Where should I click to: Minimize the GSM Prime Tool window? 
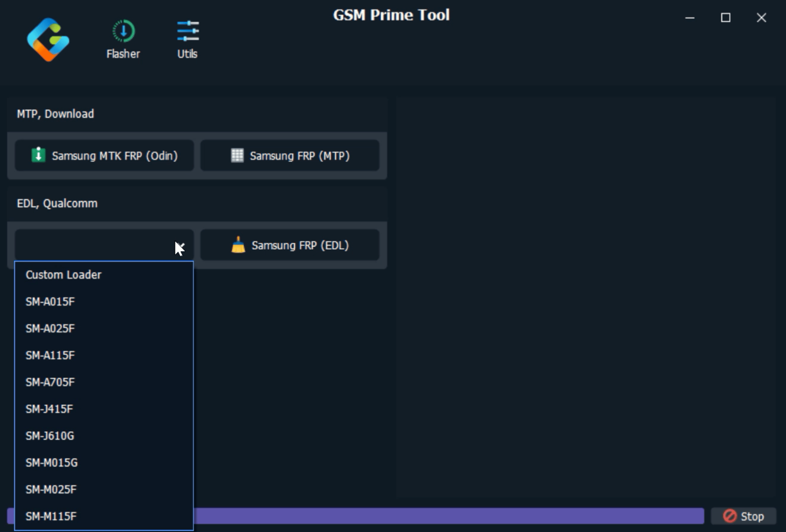(690, 18)
